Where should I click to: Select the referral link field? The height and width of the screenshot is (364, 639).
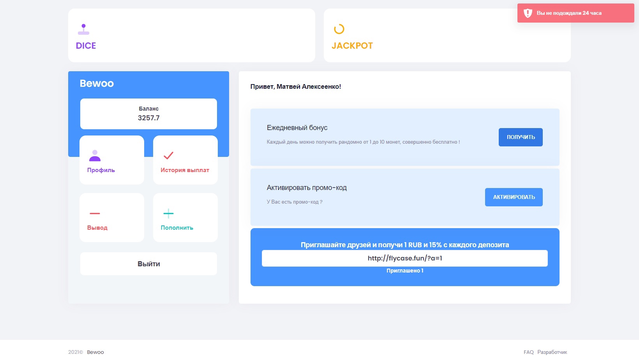pos(404,258)
